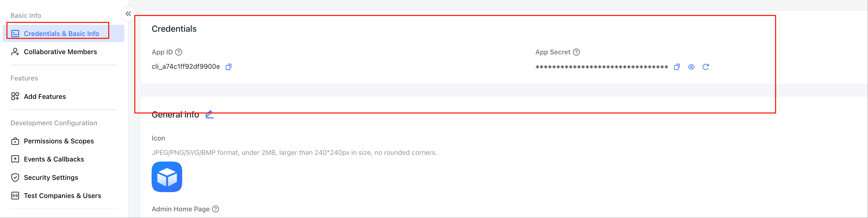Click the Add Features grid icon

(x=15, y=97)
